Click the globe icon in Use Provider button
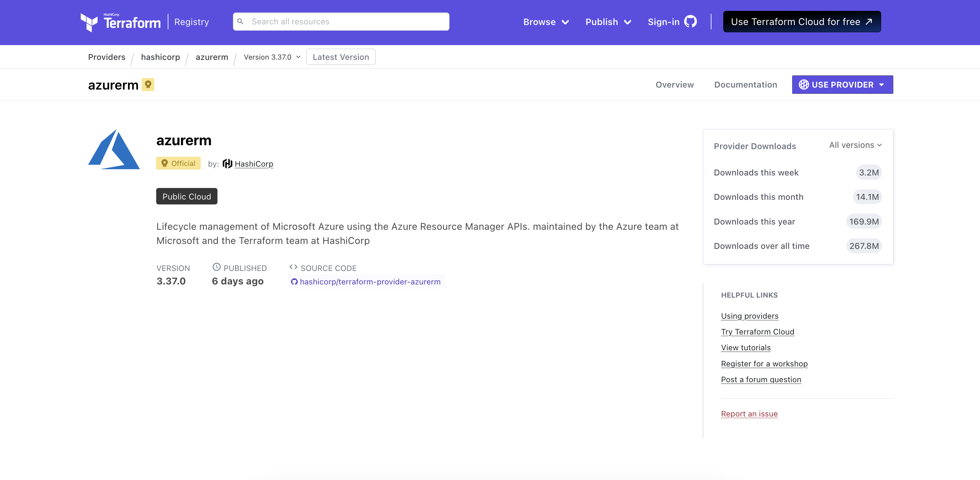This screenshot has width=980, height=480. click(803, 84)
